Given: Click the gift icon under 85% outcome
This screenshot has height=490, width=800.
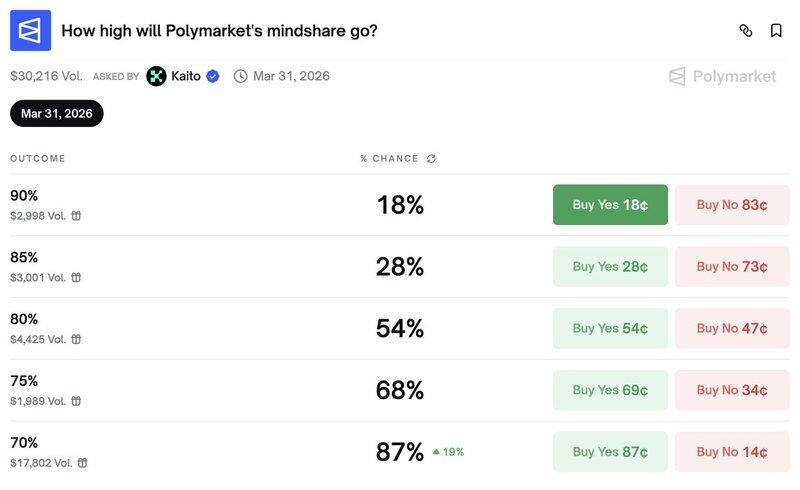Looking at the screenshot, I should click(x=76, y=278).
